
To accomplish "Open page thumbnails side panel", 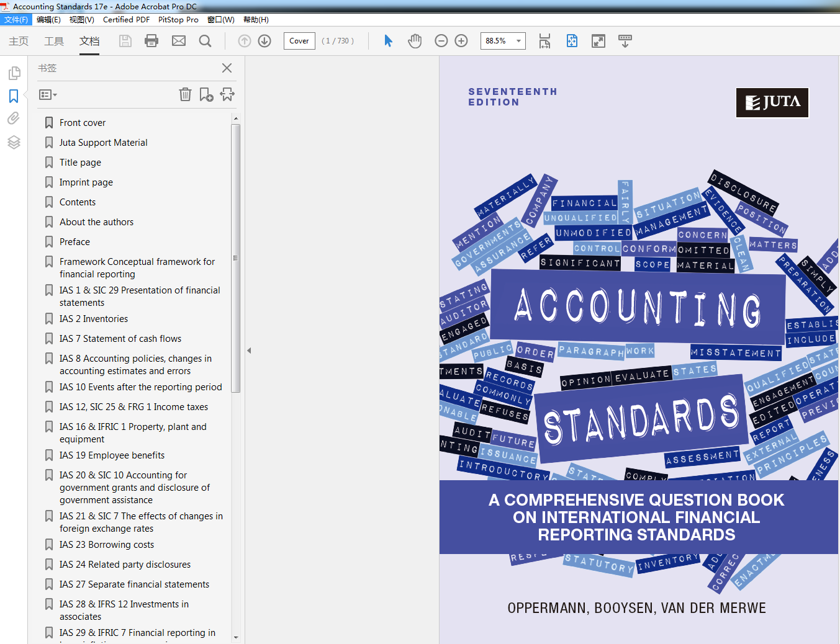I will 14,73.
